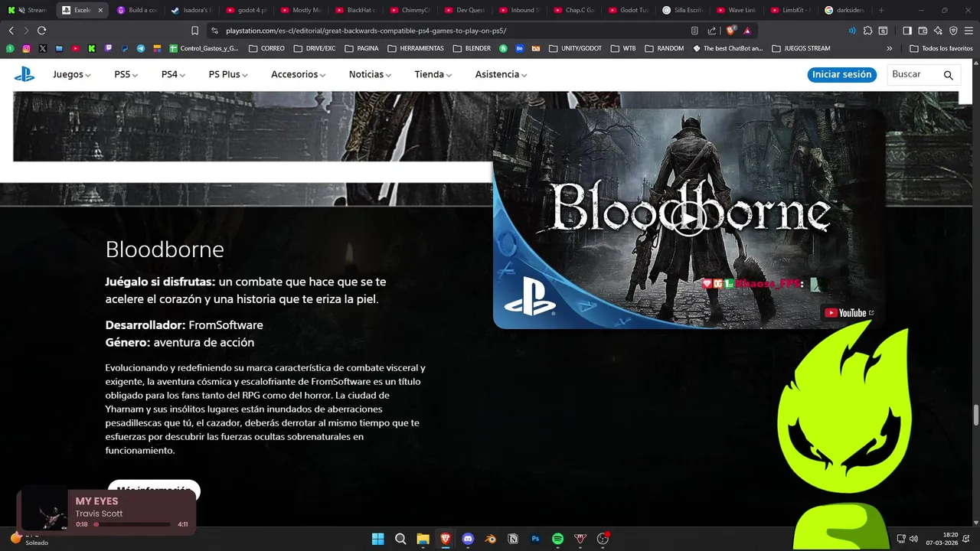Open Spotify from the taskbar

pyautogui.click(x=557, y=539)
